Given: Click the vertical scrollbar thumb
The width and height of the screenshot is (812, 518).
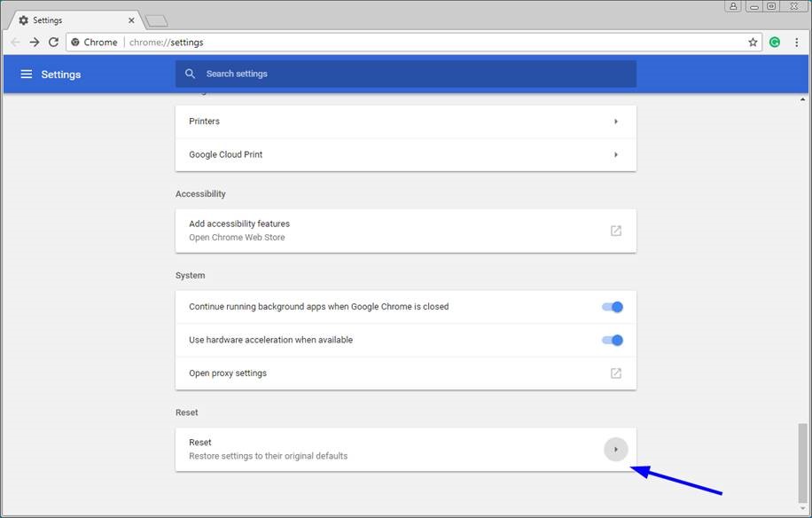Looking at the screenshot, I should coord(802,463).
